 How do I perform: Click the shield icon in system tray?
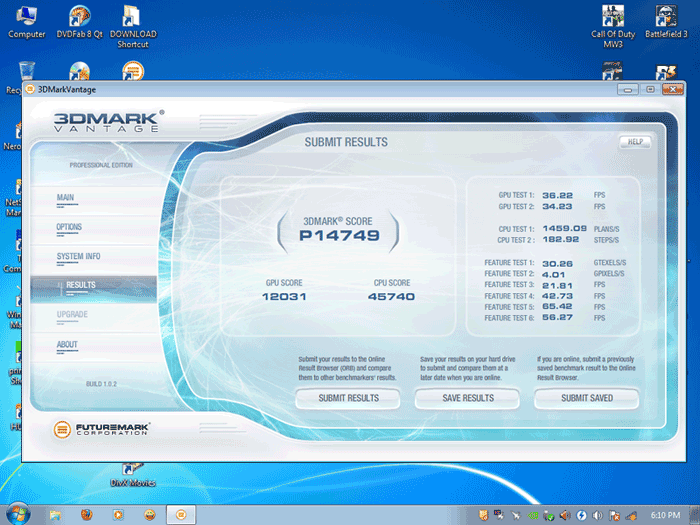tap(483, 516)
